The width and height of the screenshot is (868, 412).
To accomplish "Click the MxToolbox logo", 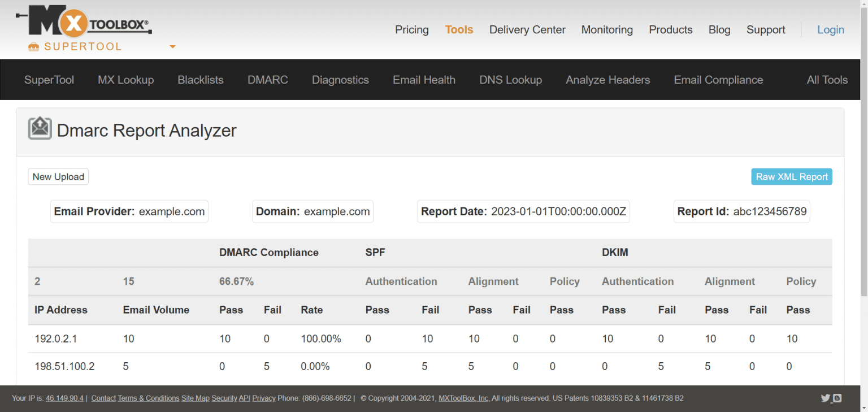I will [84, 23].
